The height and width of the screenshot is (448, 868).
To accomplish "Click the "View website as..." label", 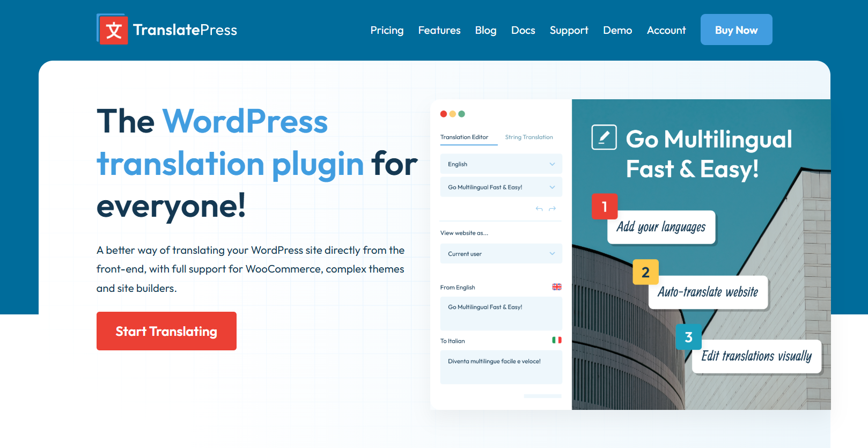I will pyautogui.click(x=464, y=233).
